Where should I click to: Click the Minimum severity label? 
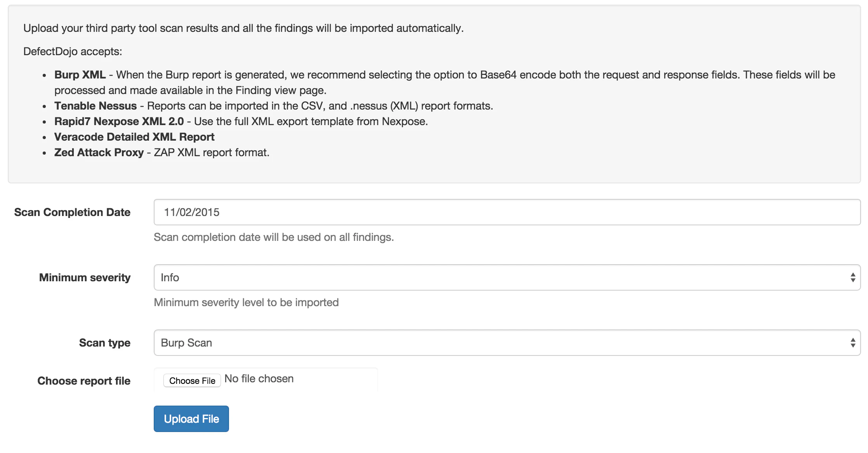(x=85, y=277)
